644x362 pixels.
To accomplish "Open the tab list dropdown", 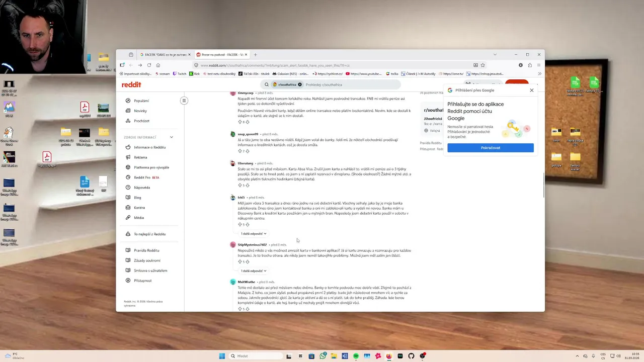I will pos(495,54).
